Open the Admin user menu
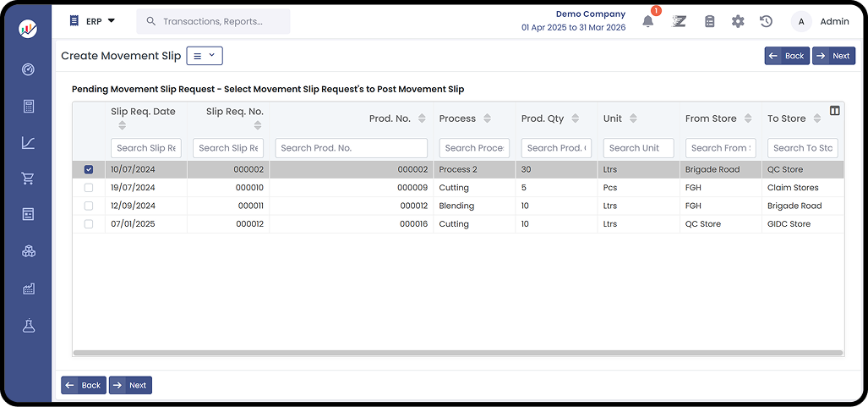Viewport: 868px width, 407px height. (x=820, y=22)
